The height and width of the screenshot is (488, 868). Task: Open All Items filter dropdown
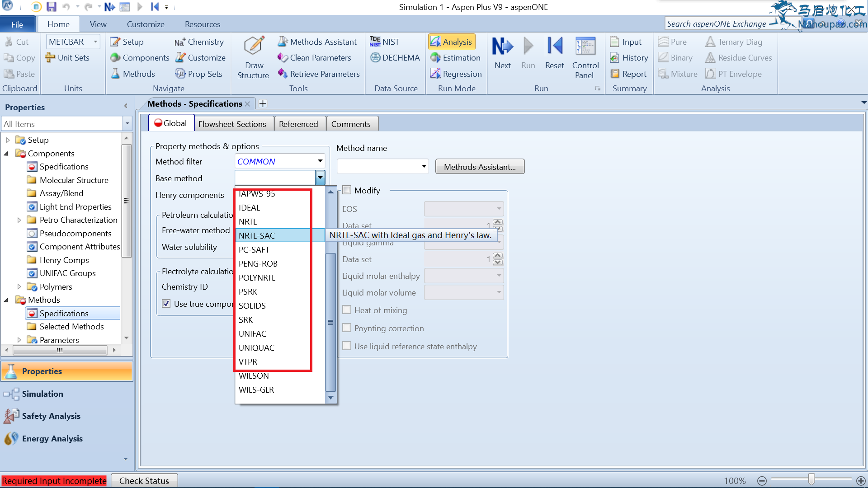pos(127,124)
